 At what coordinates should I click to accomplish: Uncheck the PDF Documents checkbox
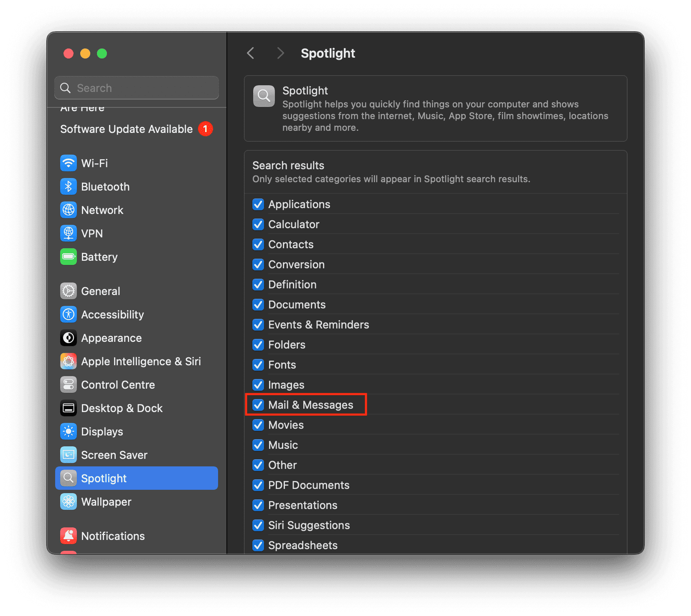258,485
